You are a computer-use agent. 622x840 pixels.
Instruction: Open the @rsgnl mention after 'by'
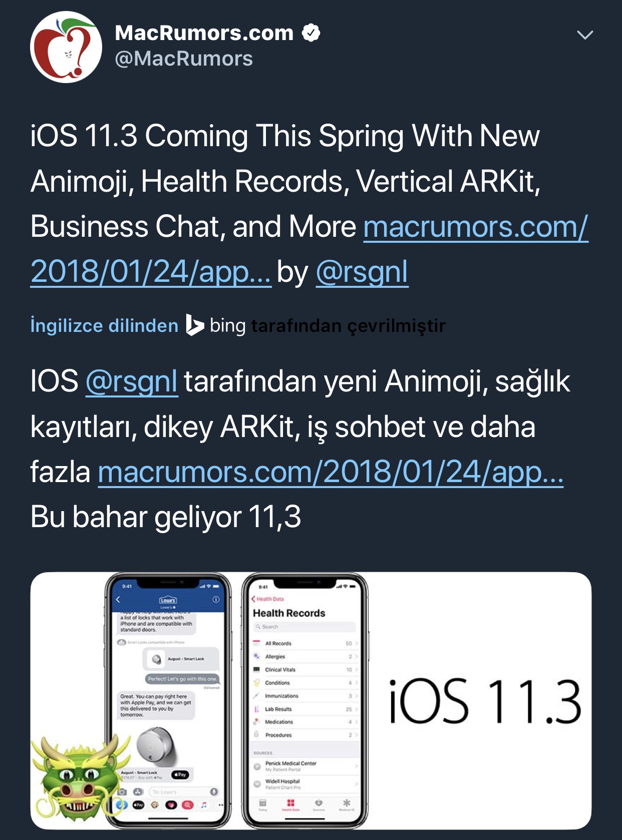[x=362, y=272]
